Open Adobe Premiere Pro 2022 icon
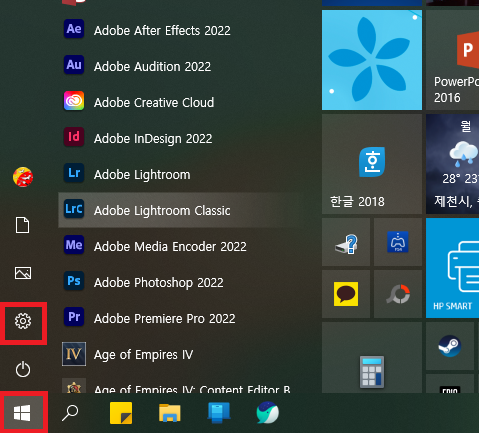Viewport: 479px width, 433px height. pos(74,317)
